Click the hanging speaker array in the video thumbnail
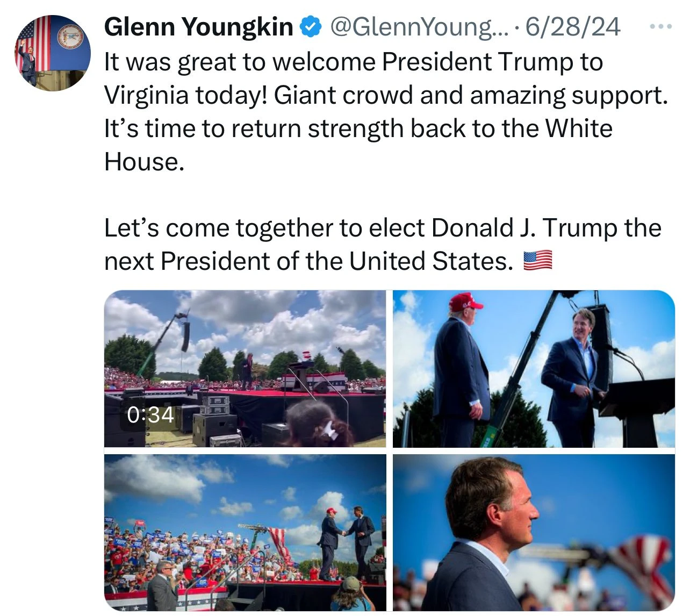 click(x=185, y=336)
